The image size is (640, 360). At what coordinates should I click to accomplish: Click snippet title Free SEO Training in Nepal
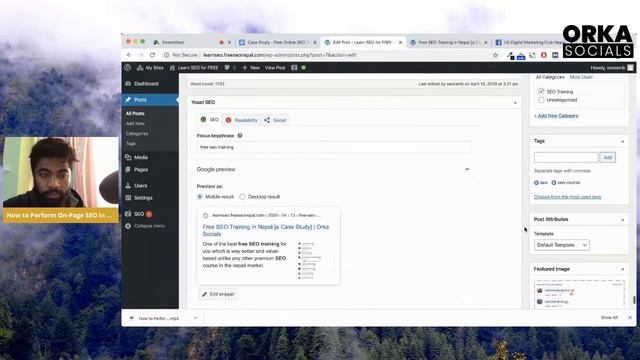coord(266,231)
